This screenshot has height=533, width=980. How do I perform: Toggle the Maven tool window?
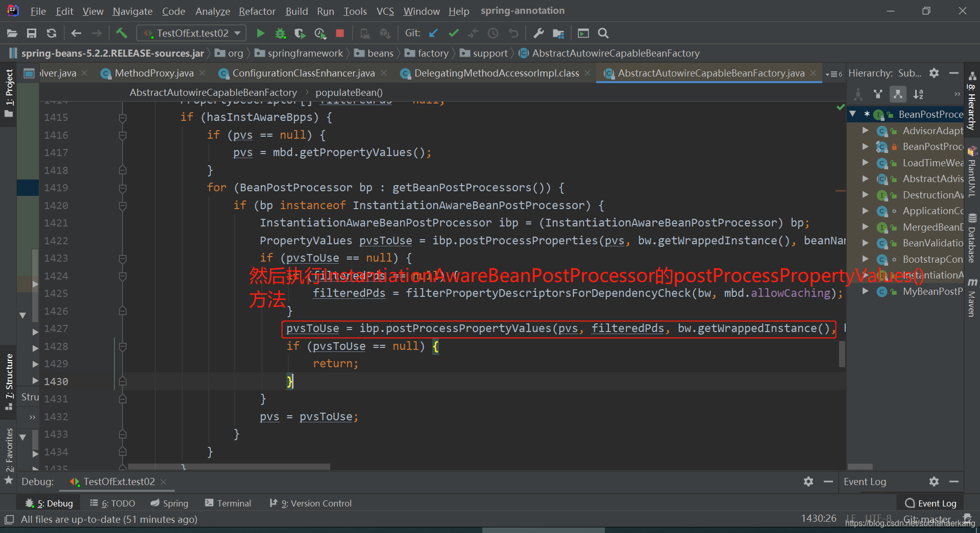[972, 298]
